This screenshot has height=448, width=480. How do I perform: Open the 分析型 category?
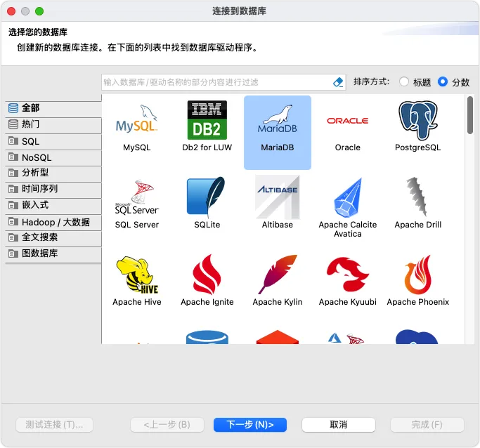(x=53, y=173)
